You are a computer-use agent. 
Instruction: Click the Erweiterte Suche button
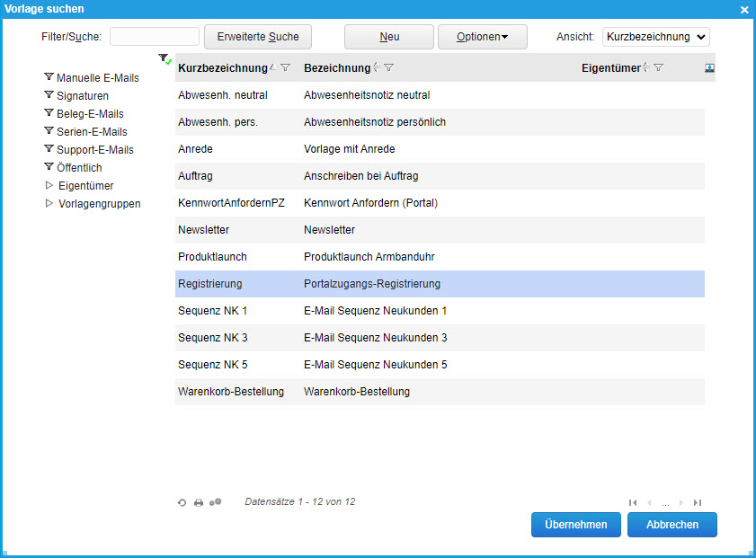pyautogui.click(x=258, y=37)
